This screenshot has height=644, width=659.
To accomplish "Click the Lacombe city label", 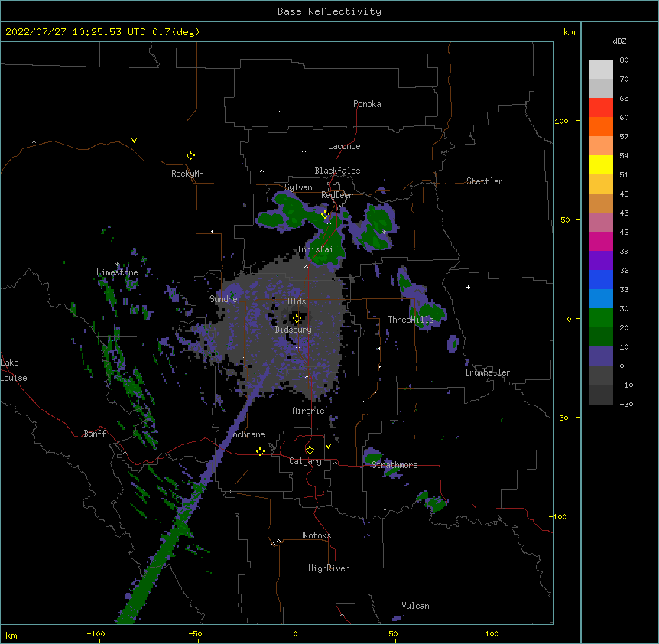I will (344, 146).
